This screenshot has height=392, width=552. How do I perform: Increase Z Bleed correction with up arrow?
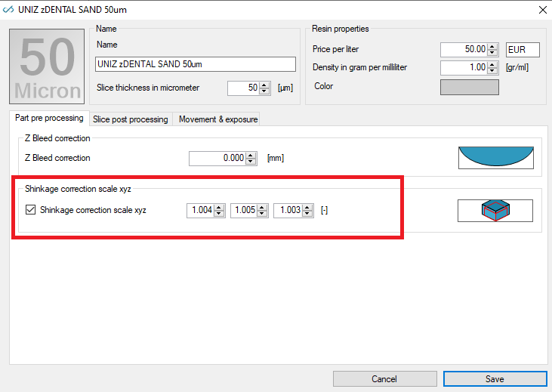click(x=251, y=156)
